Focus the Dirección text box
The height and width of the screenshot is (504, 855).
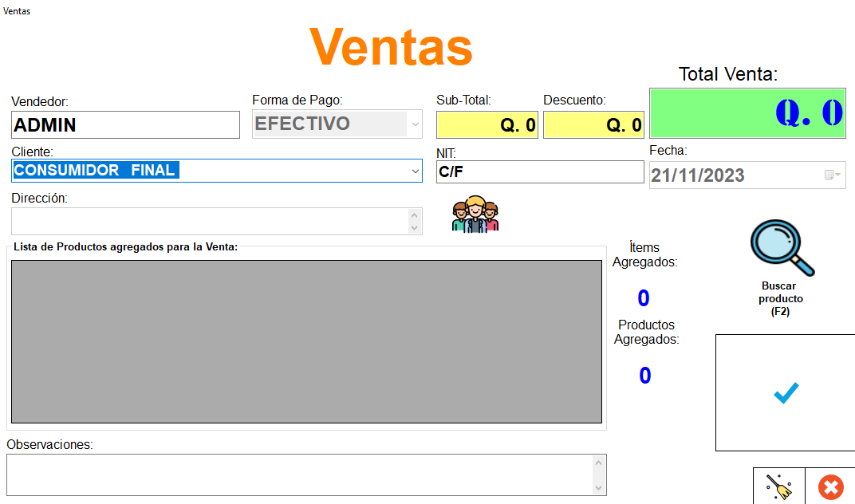pos(209,221)
